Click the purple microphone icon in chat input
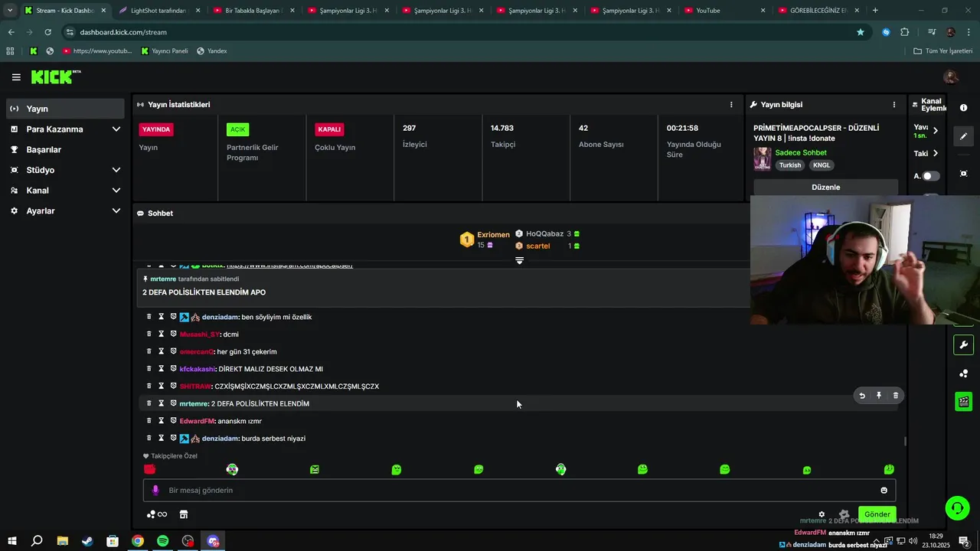The width and height of the screenshot is (980, 551). coord(155,491)
